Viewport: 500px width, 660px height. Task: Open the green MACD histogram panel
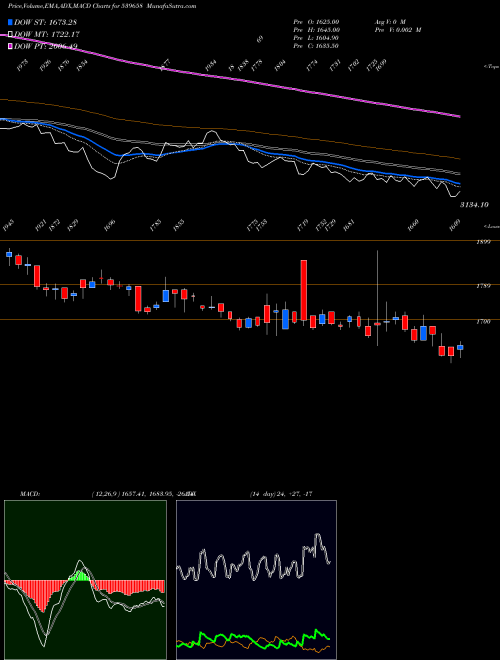coord(85,580)
